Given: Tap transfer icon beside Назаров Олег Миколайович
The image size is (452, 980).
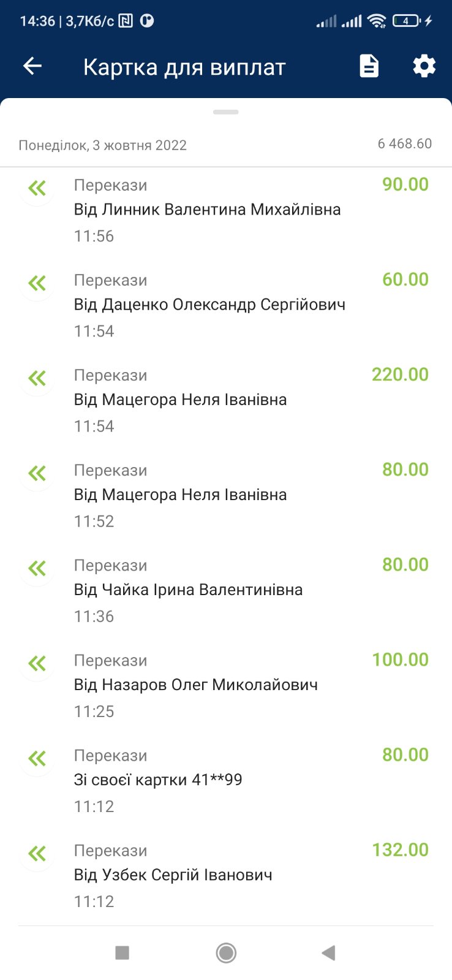Looking at the screenshot, I should tap(37, 663).
